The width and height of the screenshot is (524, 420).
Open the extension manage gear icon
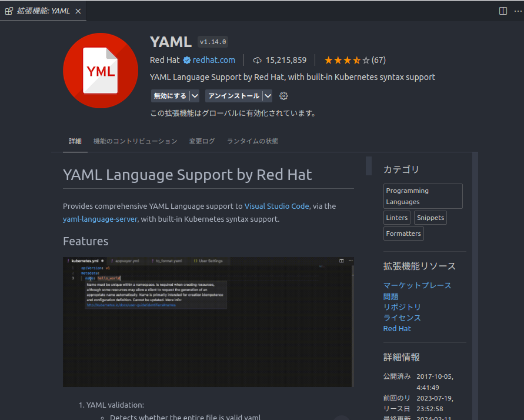point(283,96)
